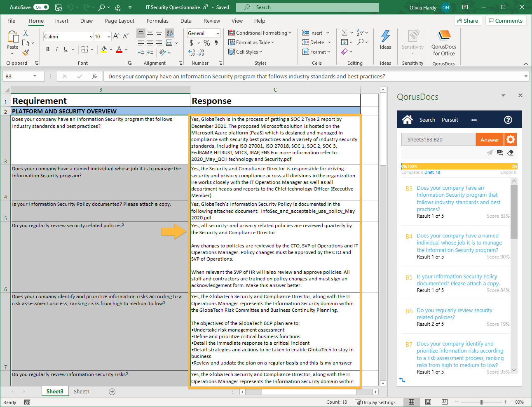Toggle Normal view in status bar

(411, 402)
